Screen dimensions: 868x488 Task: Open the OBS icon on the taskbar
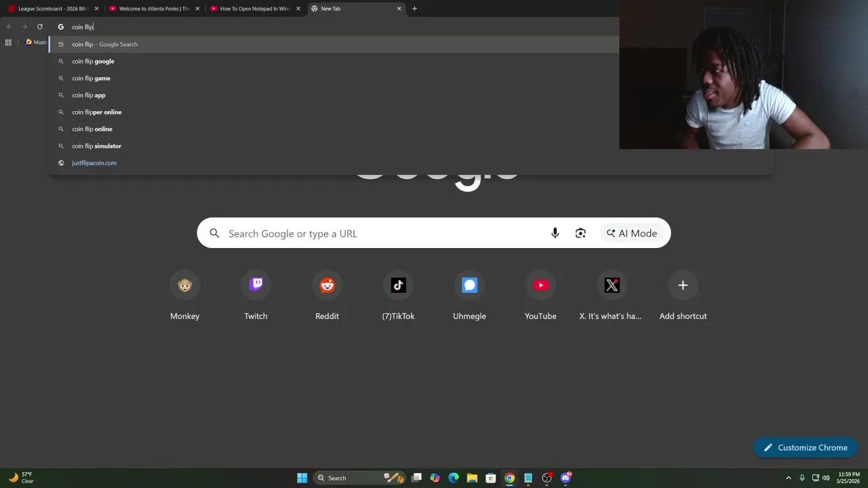547,478
